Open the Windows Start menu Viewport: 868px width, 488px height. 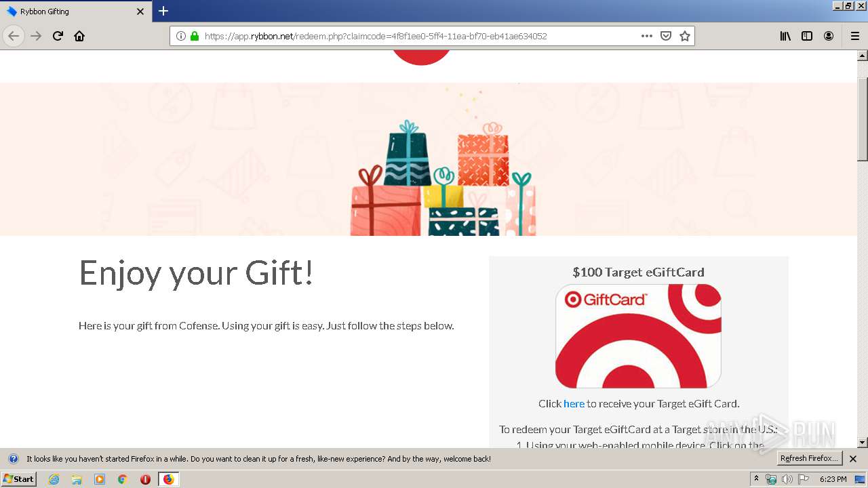18,479
